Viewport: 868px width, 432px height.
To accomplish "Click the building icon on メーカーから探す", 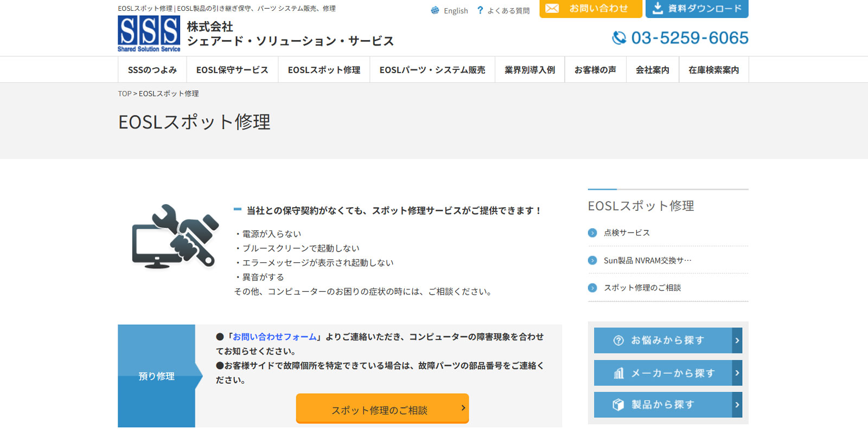I will (618, 373).
